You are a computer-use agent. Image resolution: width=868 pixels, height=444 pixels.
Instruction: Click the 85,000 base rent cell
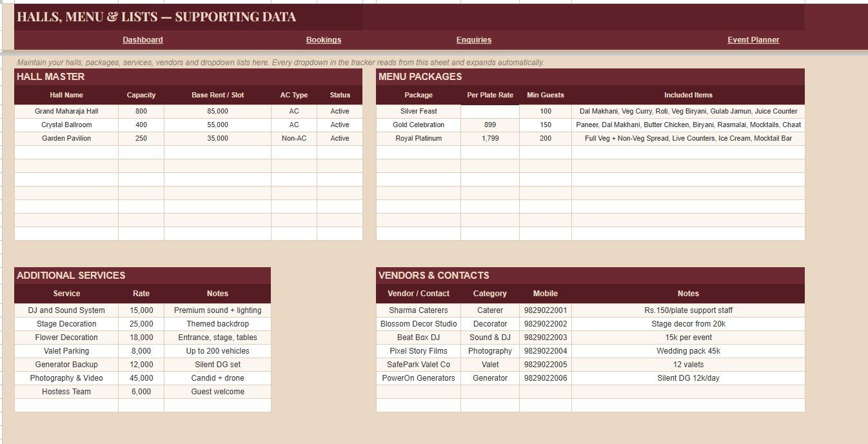point(217,112)
